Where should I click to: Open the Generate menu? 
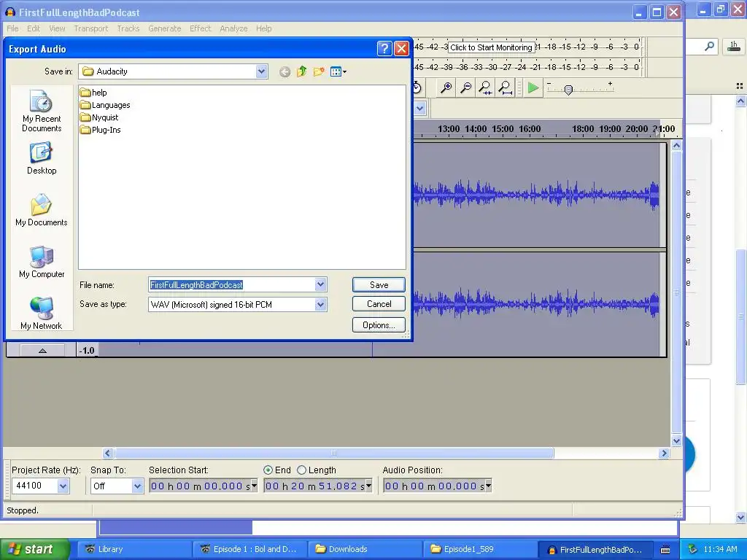(164, 28)
